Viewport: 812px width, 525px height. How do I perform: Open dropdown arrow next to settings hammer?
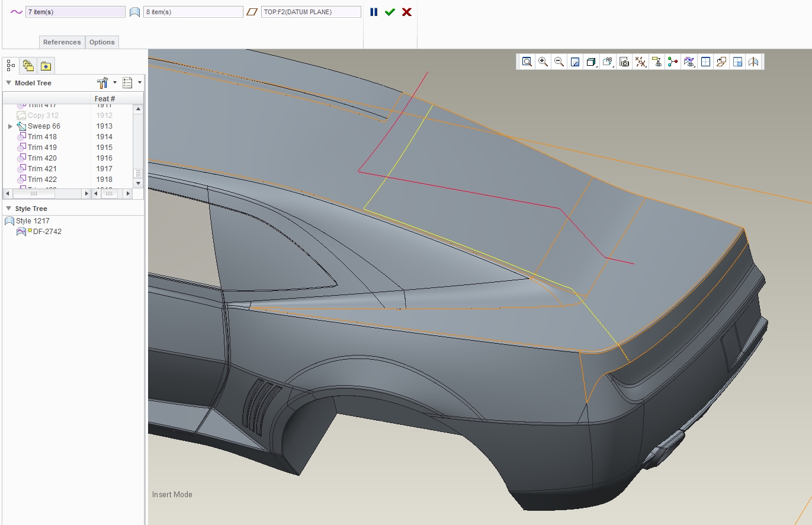[x=114, y=82]
